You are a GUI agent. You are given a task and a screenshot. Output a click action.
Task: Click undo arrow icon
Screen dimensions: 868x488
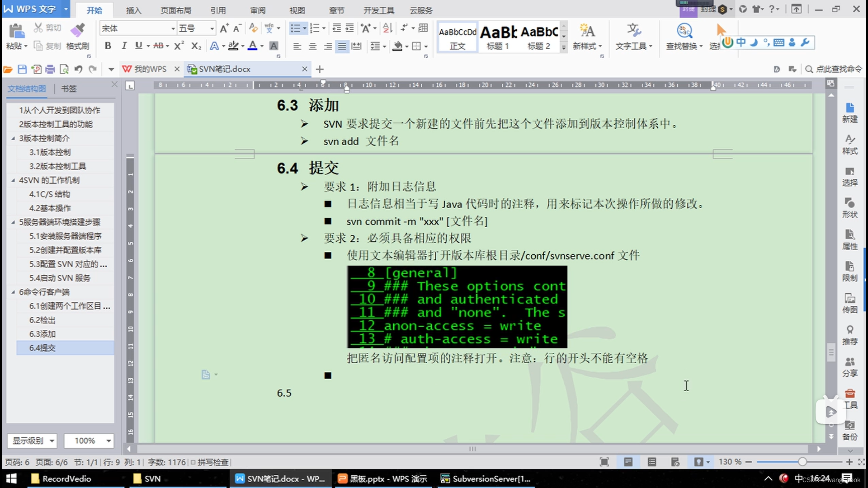click(x=78, y=69)
